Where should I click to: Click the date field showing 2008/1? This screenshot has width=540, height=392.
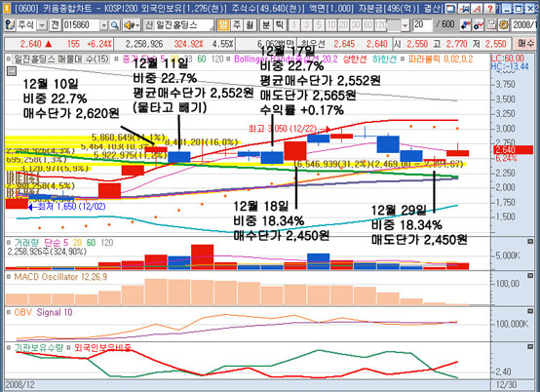523,24
